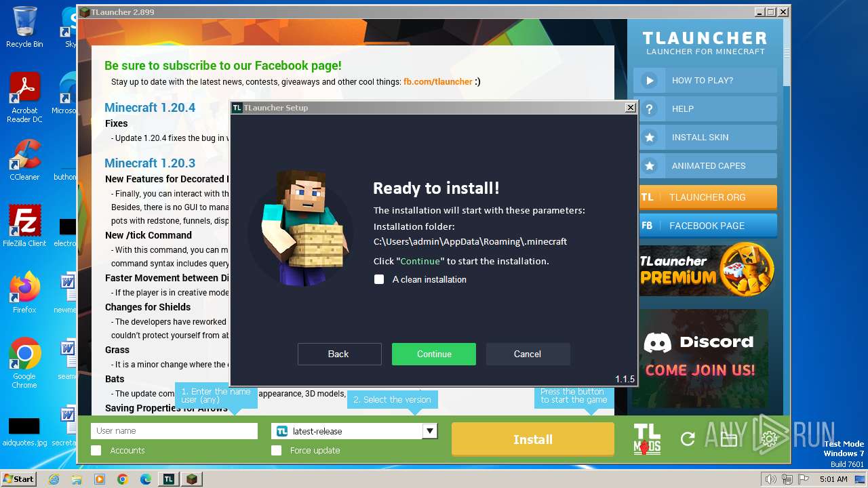Viewport: 868px width, 488px height.
Task: Open Firefox desktop icon
Action: click(x=24, y=293)
